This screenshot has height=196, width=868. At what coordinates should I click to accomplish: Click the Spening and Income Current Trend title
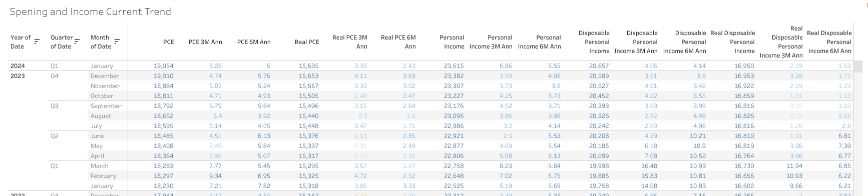[91, 11]
